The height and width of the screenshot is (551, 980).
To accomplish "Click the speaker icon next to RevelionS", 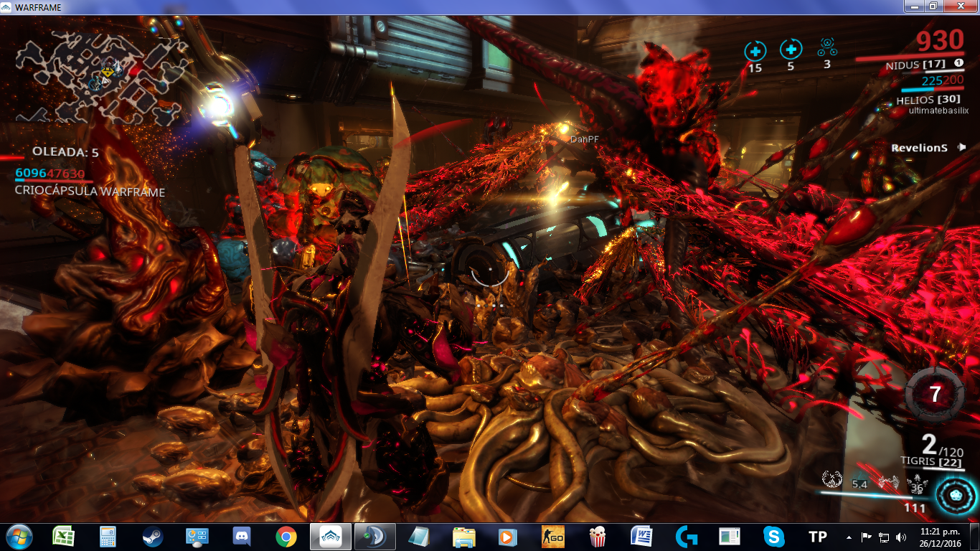I will click(961, 147).
